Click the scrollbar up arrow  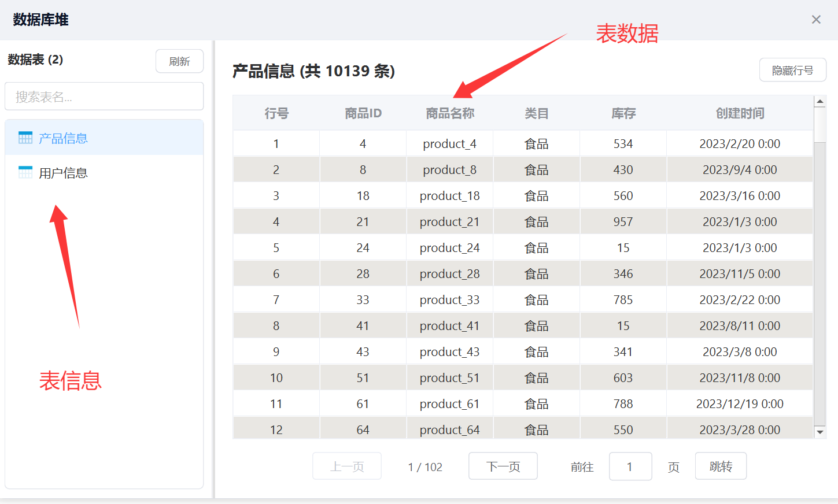coord(819,102)
